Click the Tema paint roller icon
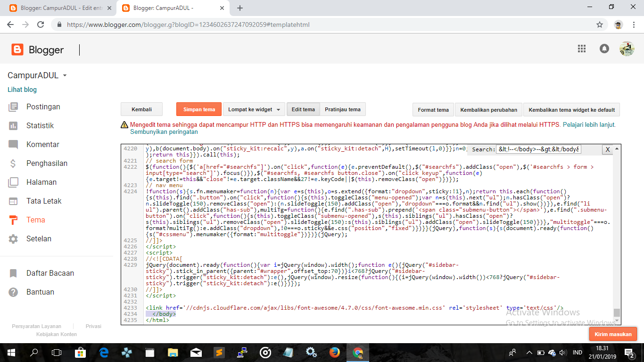 (13, 220)
